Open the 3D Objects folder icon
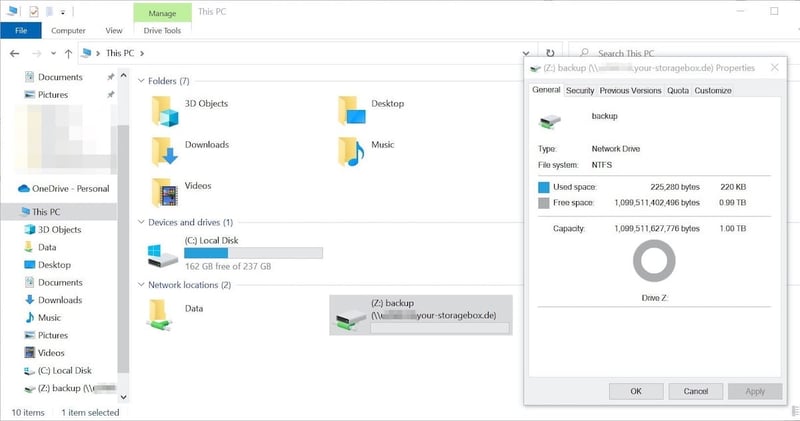The height and width of the screenshot is (421, 800). [x=164, y=110]
